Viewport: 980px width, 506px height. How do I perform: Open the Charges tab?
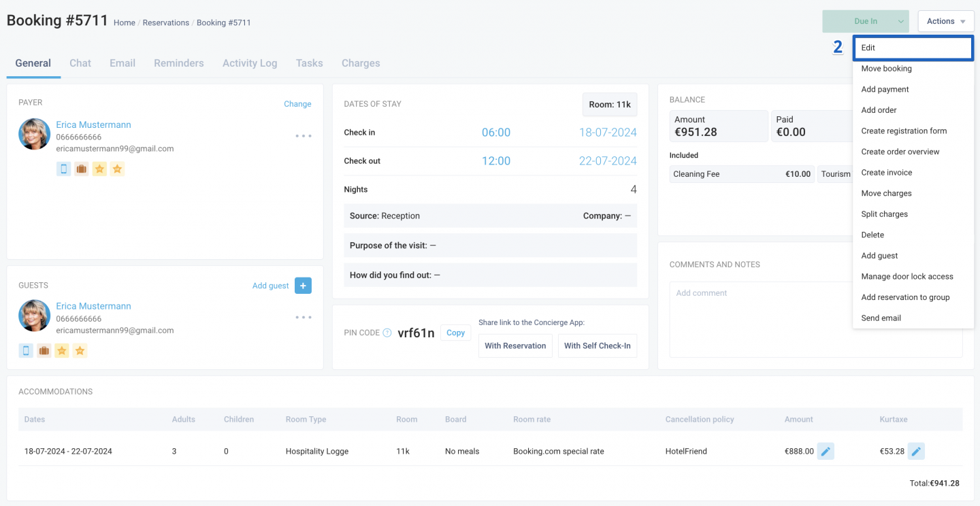point(361,63)
